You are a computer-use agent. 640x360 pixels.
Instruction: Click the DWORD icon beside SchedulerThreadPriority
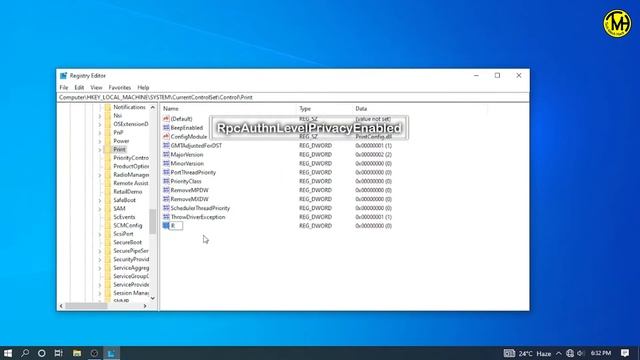[166, 208]
